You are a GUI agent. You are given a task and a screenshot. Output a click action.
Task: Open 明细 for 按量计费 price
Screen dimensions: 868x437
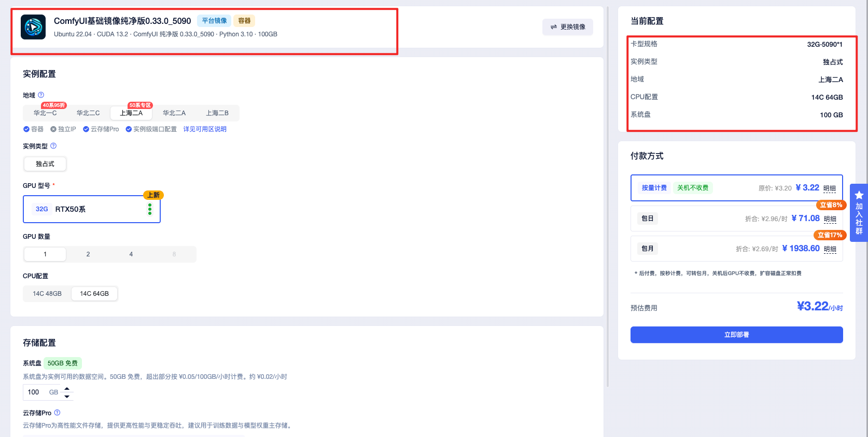[830, 188]
